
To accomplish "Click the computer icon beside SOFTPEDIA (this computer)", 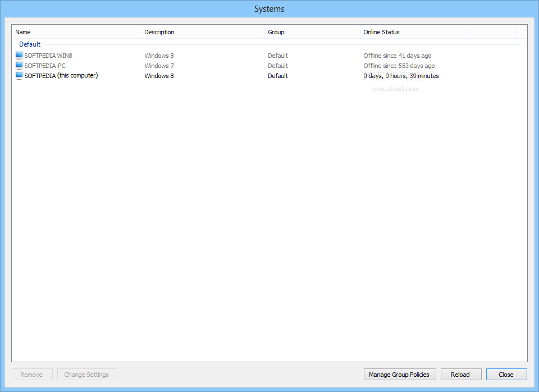I will click(19, 76).
